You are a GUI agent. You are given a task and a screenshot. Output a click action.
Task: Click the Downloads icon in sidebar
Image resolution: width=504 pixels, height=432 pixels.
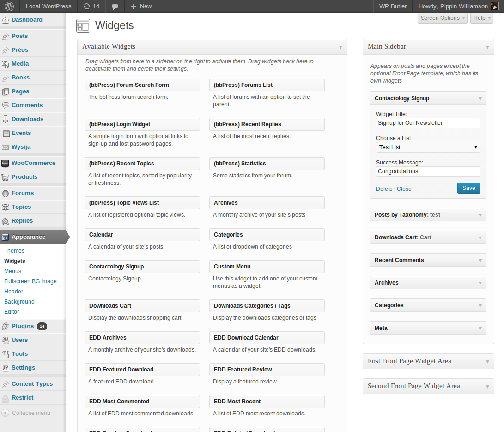click(x=6, y=119)
